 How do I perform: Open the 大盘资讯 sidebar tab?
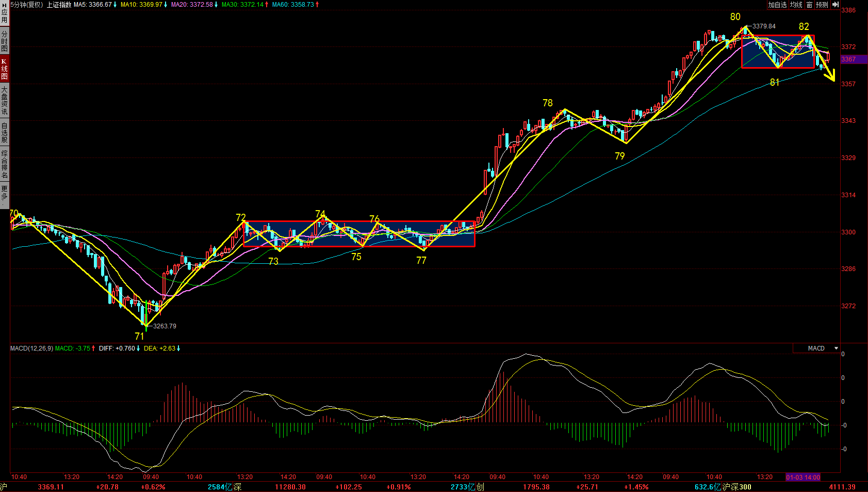[4, 100]
